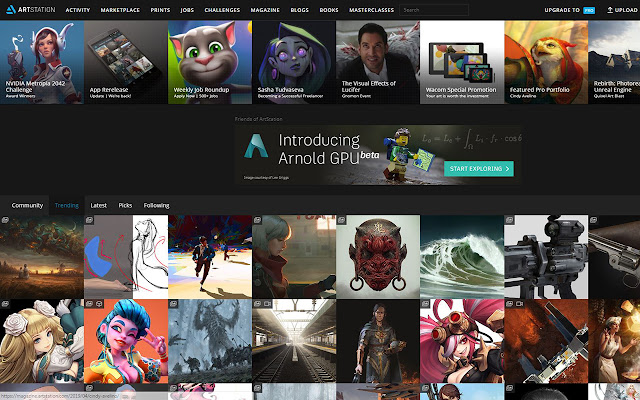The width and height of the screenshot is (640, 400).
Task: Open the sunset field landscape artwork
Action: click(x=42, y=257)
